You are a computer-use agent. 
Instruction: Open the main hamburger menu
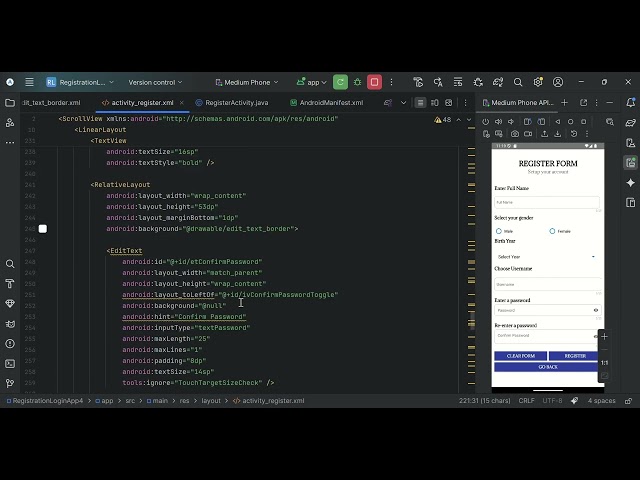(x=29, y=82)
